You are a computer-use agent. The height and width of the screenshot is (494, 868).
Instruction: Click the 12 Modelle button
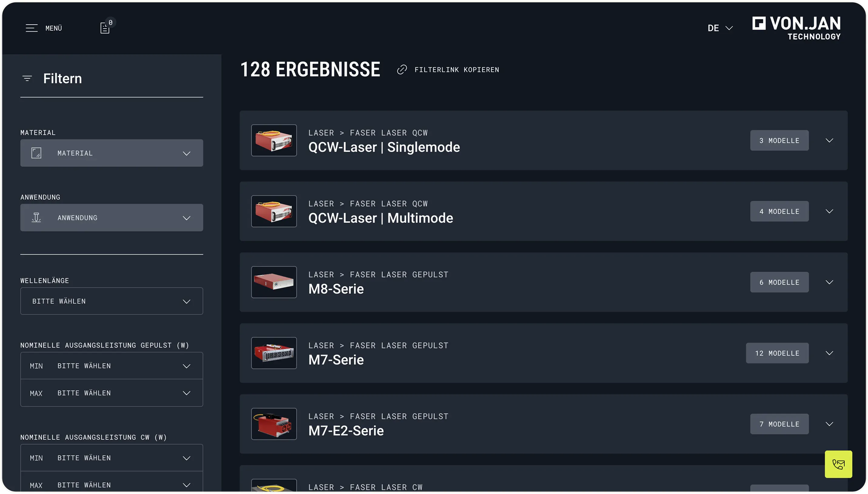[777, 353]
